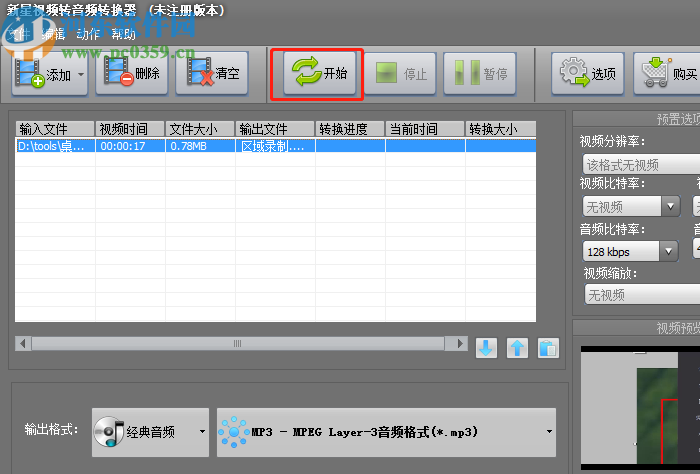
Task: Click the 00:00:17 duration cell
Action: [x=130, y=146]
